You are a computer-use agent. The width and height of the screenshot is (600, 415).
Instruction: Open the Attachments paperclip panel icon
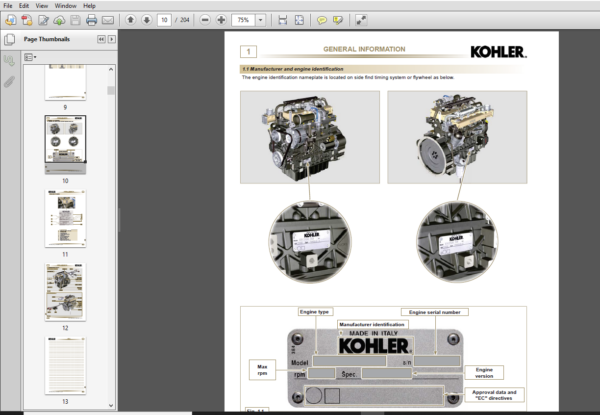point(10,81)
